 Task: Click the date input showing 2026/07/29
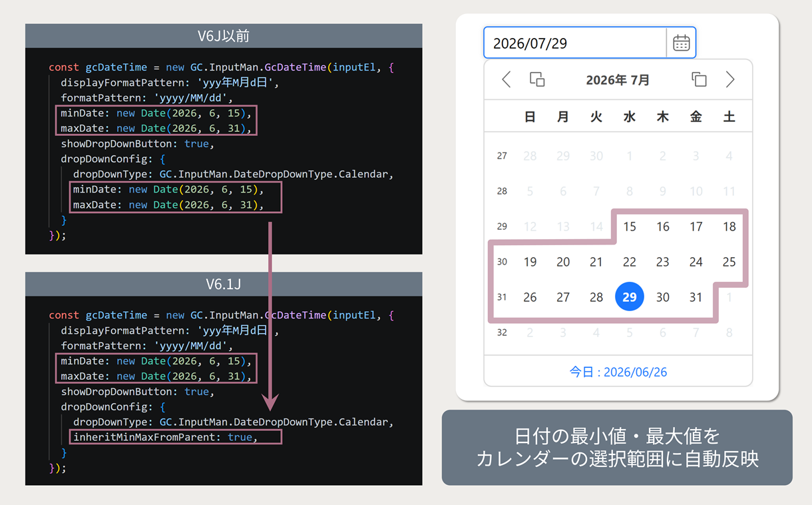[x=575, y=43]
